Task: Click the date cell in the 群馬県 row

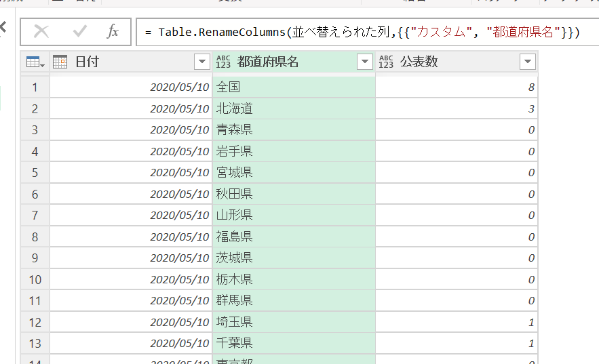Action: (x=131, y=301)
